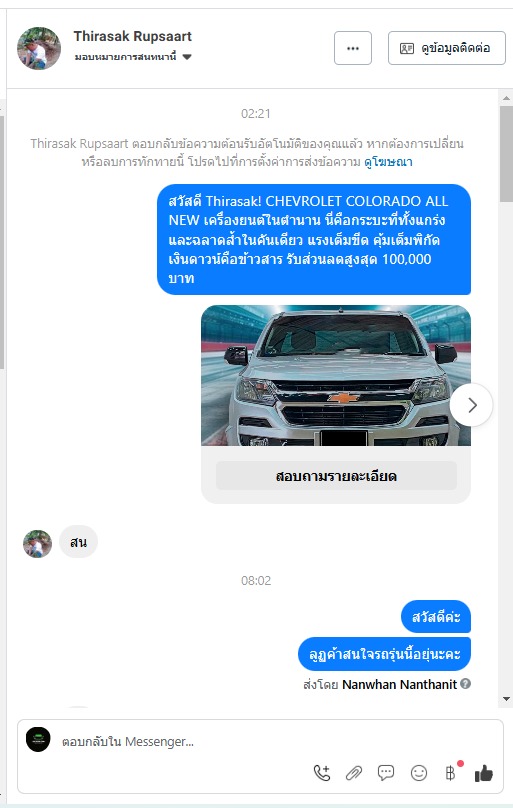The image size is (513, 808).
Task: Click the Chevrolet Colorado car image
Action: [336, 376]
